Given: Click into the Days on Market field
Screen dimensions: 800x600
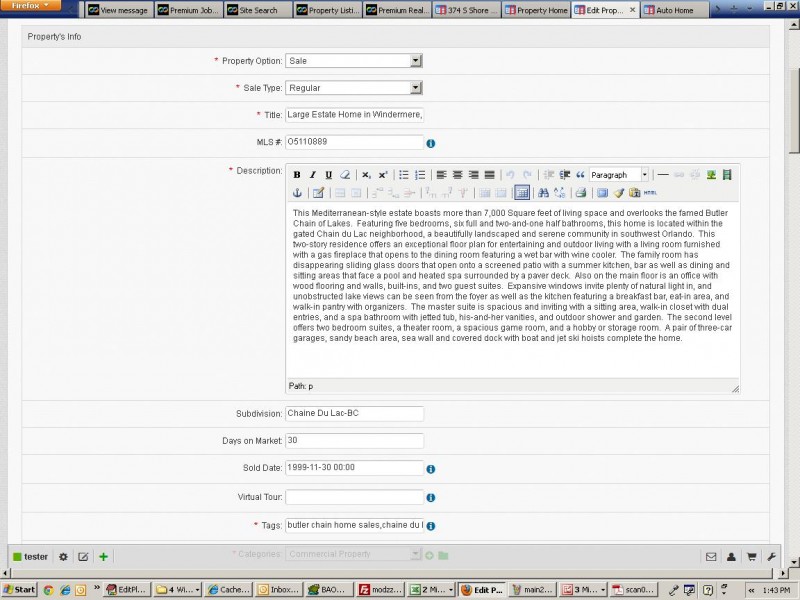Looking at the screenshot, I should (x=354, y=440).
